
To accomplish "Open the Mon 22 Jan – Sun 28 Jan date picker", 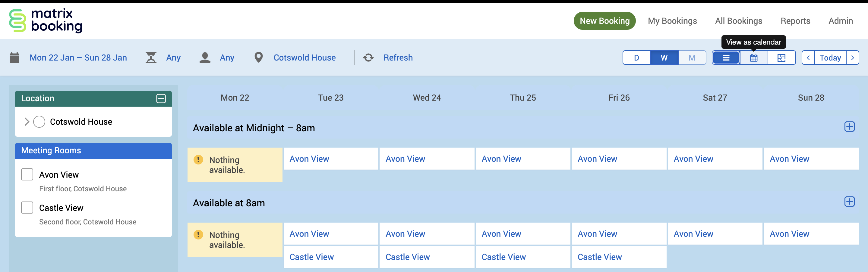I will [x=78, y=58].
